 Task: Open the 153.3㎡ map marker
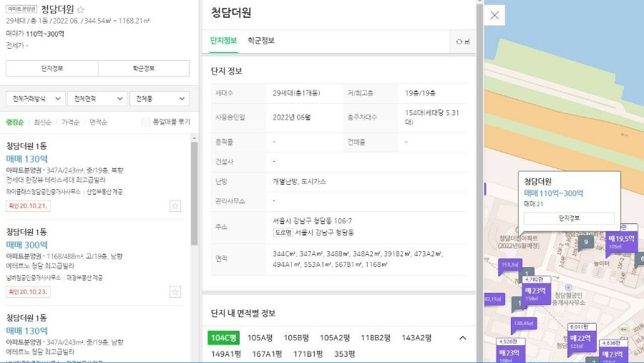509,265
